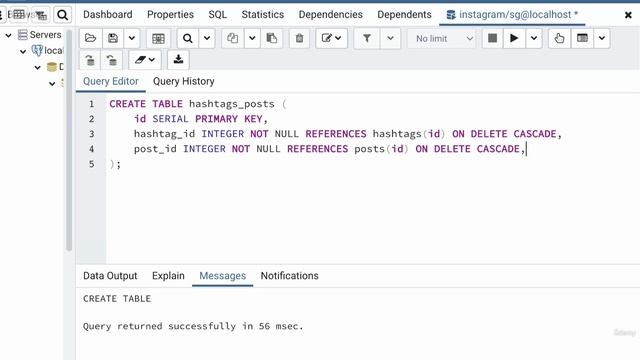Click the Save file floppy icon
This screenshot has width=640, height=360.
[x=113, y=38]
